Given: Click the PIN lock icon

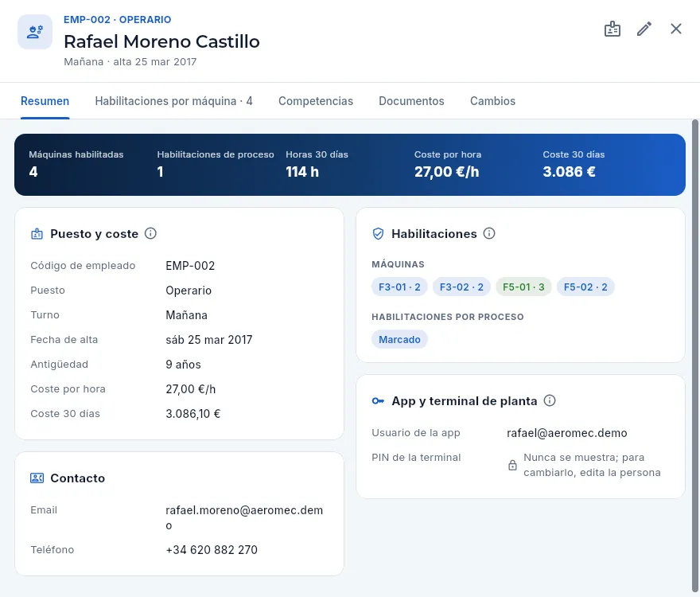Looking at the screenshot, I should point(512,465).
